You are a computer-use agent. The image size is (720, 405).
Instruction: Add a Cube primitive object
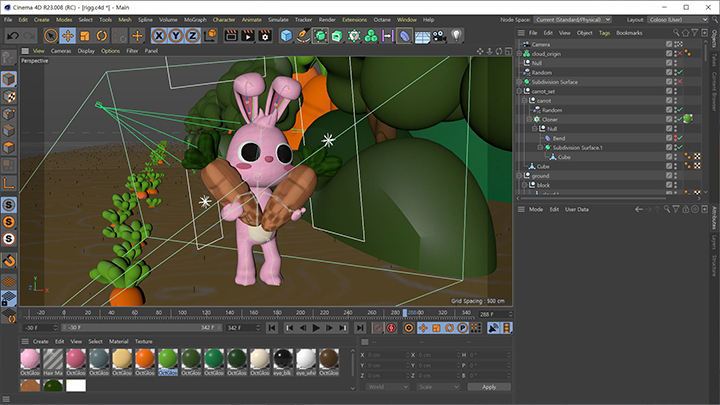(286, 36)
